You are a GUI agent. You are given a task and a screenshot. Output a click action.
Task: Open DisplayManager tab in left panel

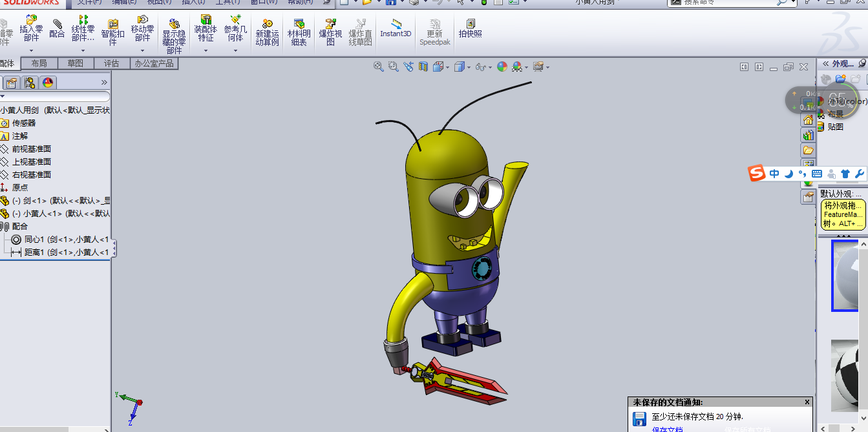[x=48, y=83]
